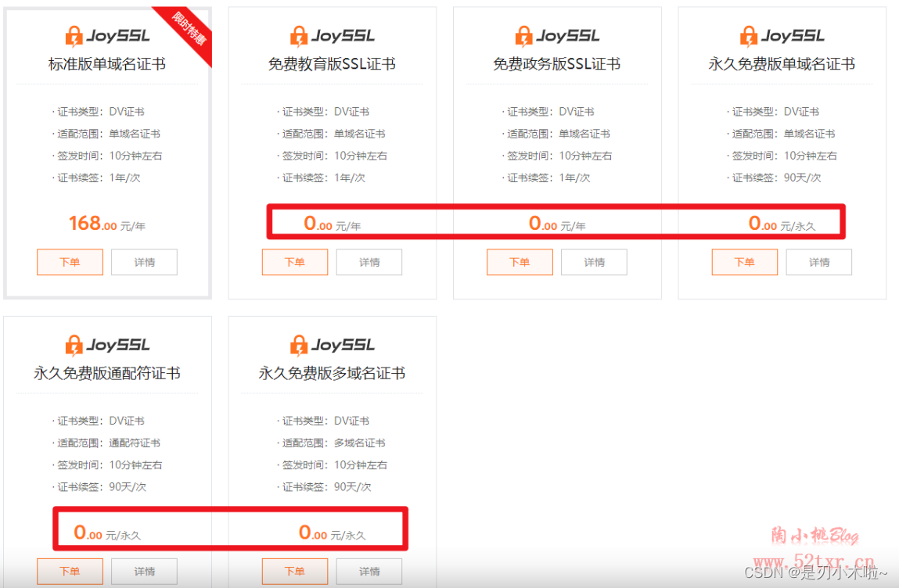Click 适配范围: 单域名证书 on 标准版 card
899x588 pixels.
coord(106,134)
